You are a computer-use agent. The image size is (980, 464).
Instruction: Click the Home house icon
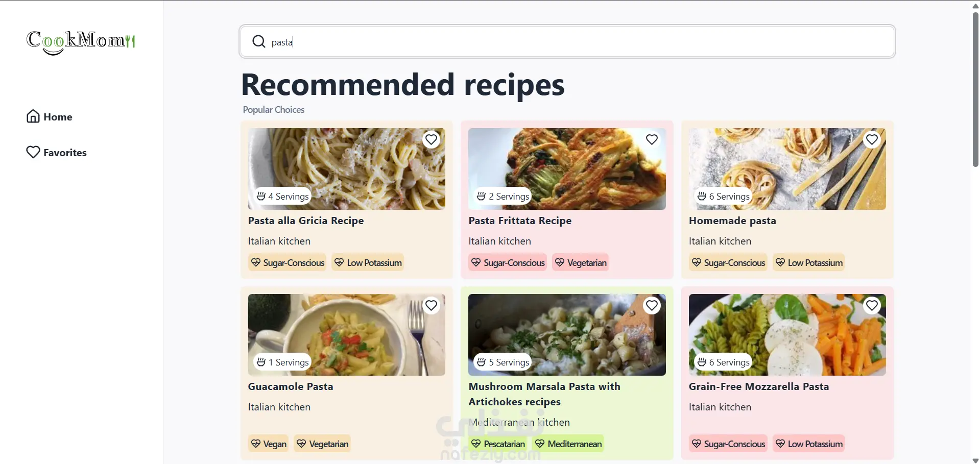(x=33, y=117)
